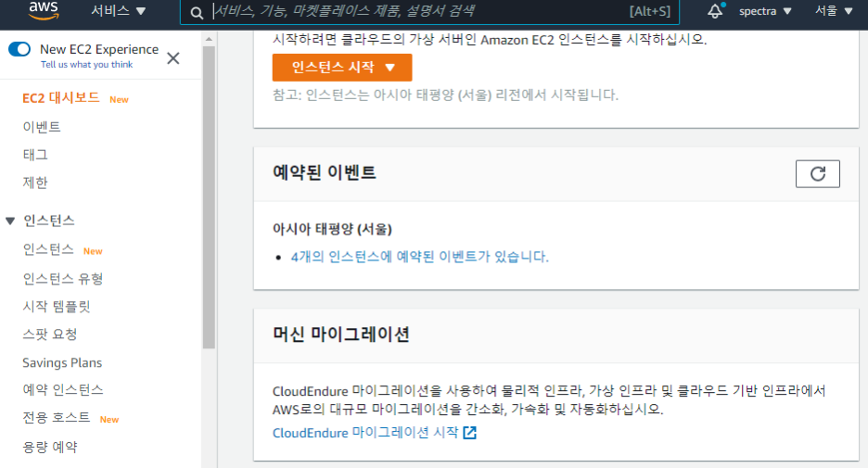
Task: Open the spectra account dropdown
Action: (x=765, y=11)
